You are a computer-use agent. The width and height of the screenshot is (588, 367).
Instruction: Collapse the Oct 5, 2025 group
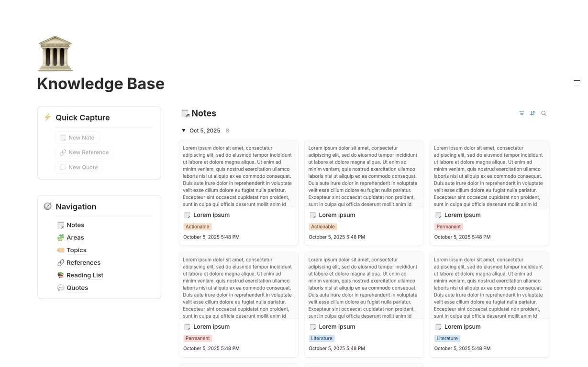coord(184,130)
